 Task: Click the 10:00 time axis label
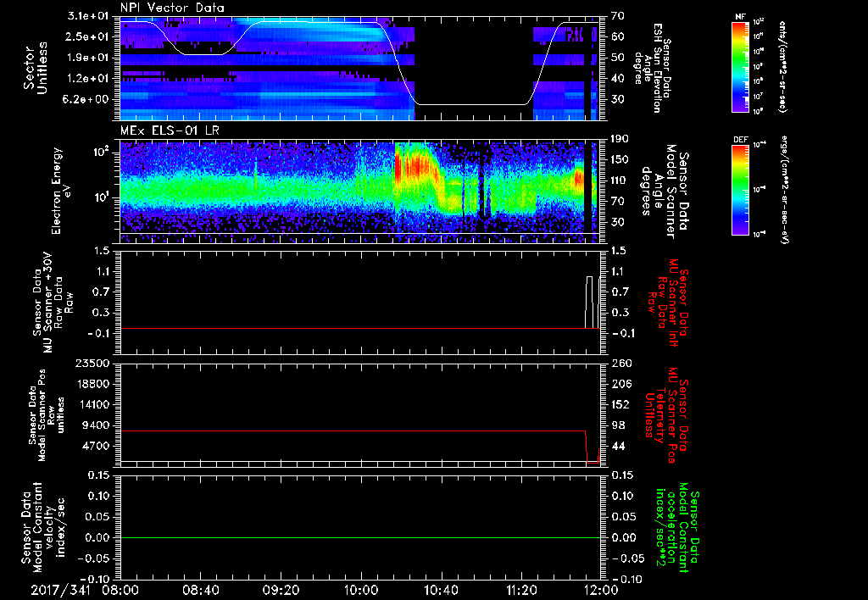coord(361,589)
